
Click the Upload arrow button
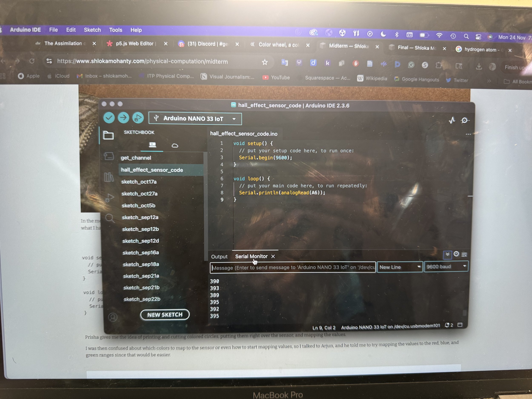tap(123, 118)
